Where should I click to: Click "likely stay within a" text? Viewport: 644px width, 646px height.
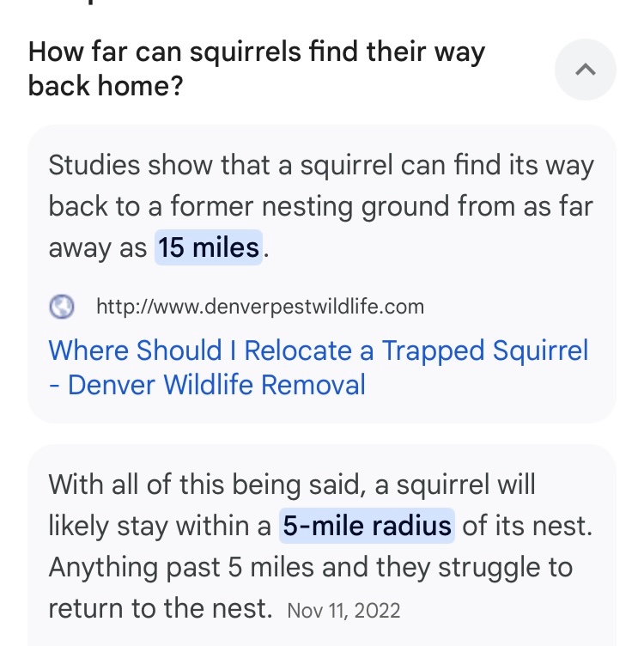pos(160,526)
